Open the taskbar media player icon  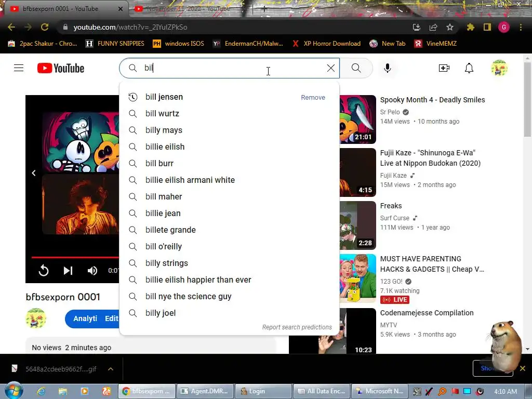point(85,391)
